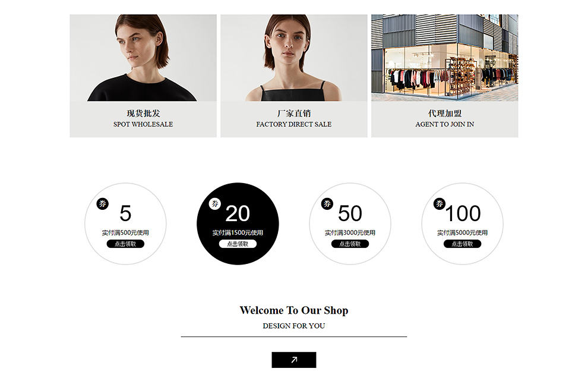The image size is (588, 381).
Task: Click the coupon badge icon on the 50 yuan coupon
Action: [327, 204]
